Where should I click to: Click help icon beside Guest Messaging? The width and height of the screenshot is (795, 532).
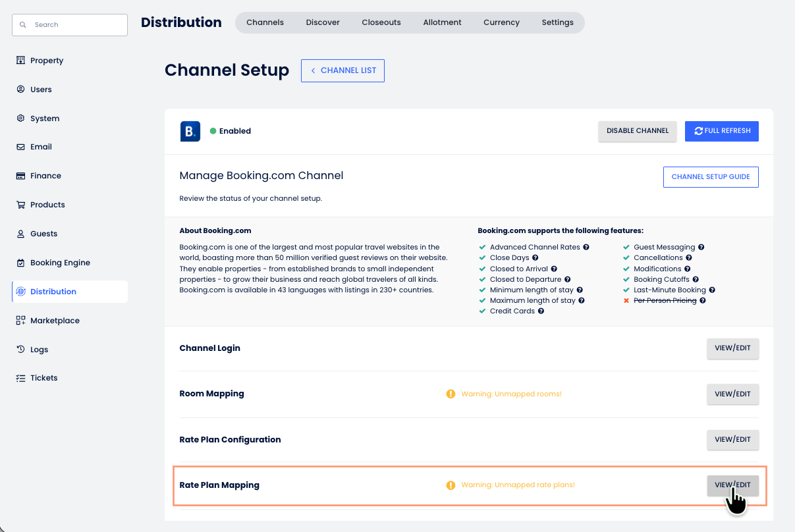click(x=701, y=247)
